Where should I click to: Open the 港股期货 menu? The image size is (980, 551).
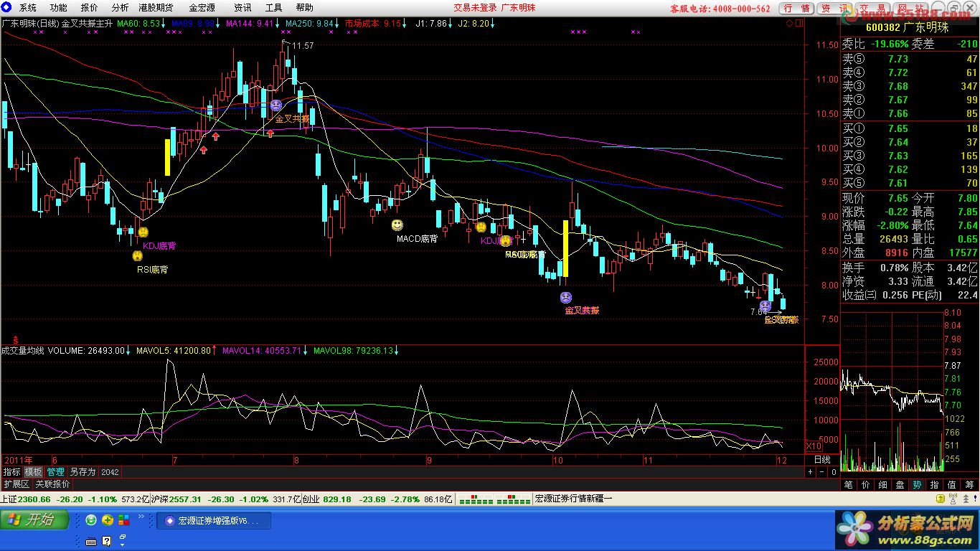click(155, 8)
